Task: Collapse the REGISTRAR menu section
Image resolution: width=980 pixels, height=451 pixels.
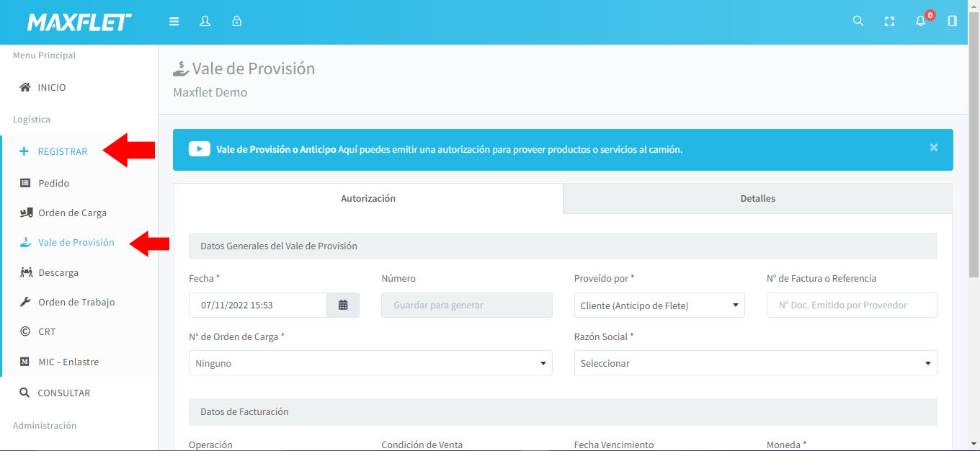Action: (62, 152)
